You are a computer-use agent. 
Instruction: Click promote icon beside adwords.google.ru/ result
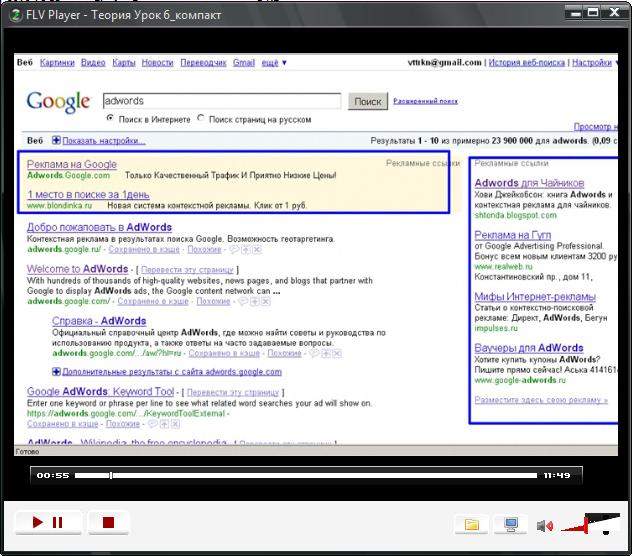pos(245,250)
